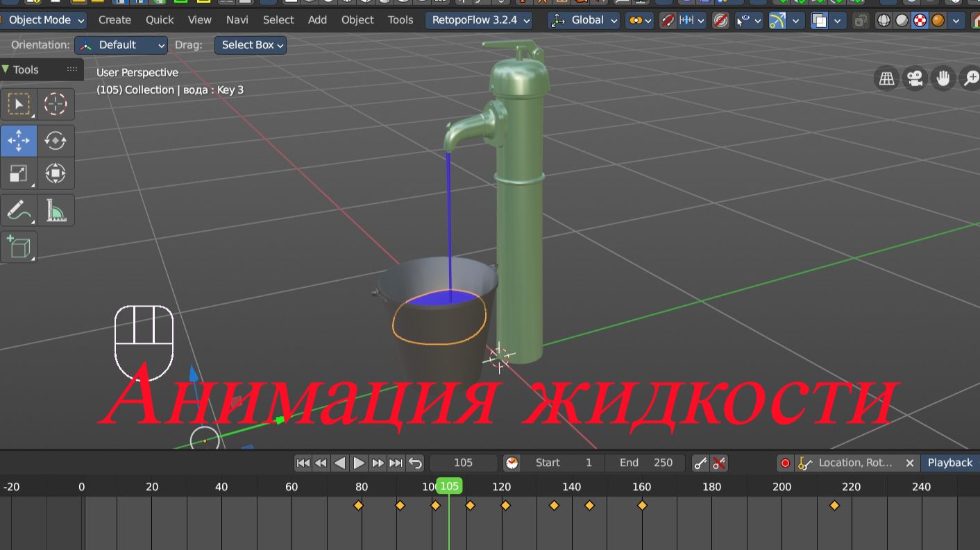This screenshot has height=550, width=980.
Task: Open Orientation Default dropdown
Action: coord(121,45)
